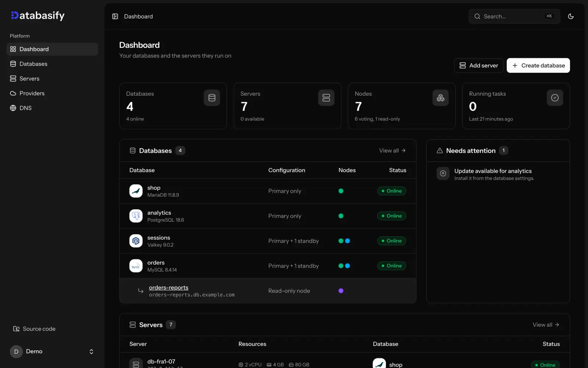Screen dimensions: 588x368
Task: Open the Dashboard sidebar item
Action: click(x=52, y=49)
